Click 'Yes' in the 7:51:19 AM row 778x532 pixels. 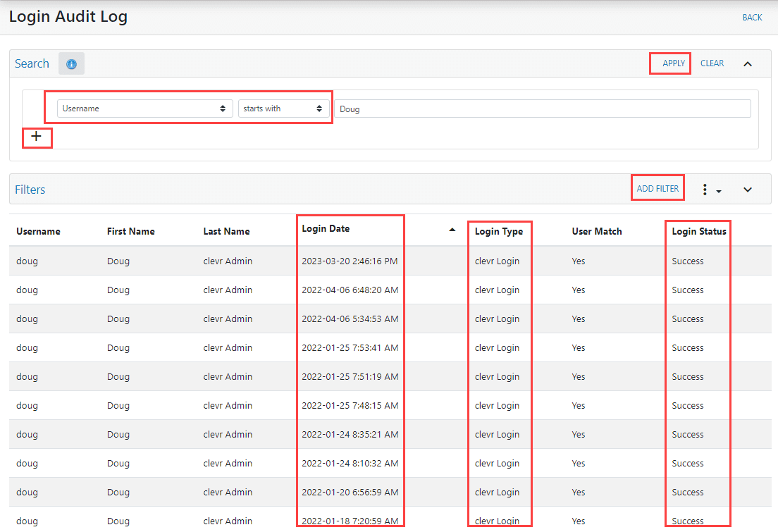coord(579,377)
